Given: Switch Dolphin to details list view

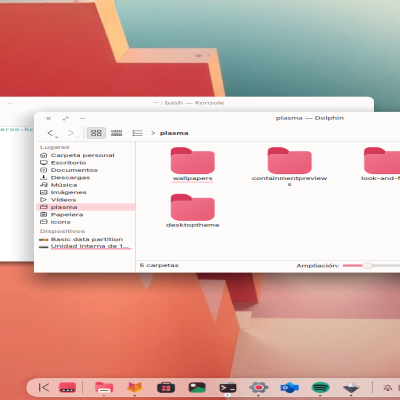Looking at the screenshot, I should click(137, 133).
